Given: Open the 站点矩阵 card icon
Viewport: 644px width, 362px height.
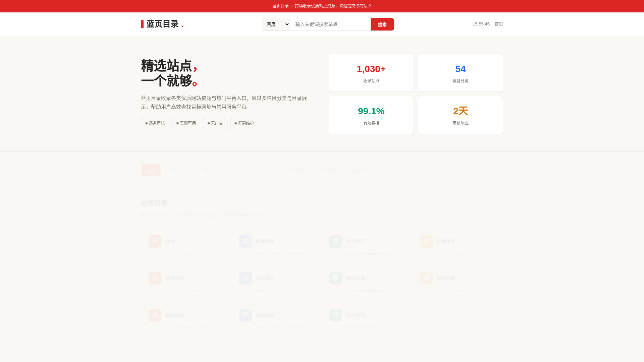Looking at the screenshot, I should [155, 278].
